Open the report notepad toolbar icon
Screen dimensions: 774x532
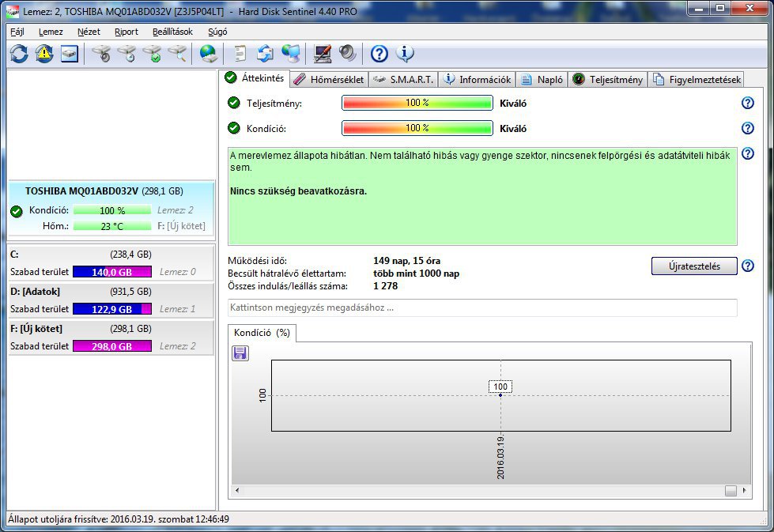(x=240, y=53)
